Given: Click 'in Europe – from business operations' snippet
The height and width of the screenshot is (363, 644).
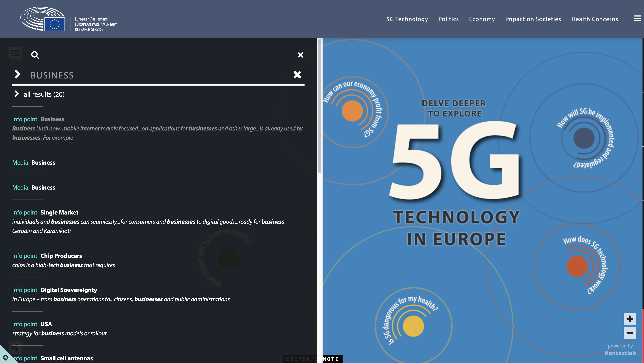Looking at the screenshot, I should [61, 299].
